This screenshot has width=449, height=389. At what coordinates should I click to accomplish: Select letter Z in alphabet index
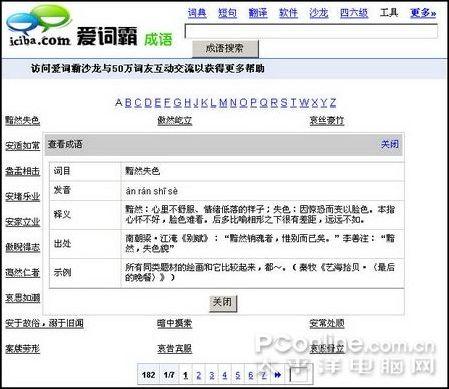coord(333,103)
